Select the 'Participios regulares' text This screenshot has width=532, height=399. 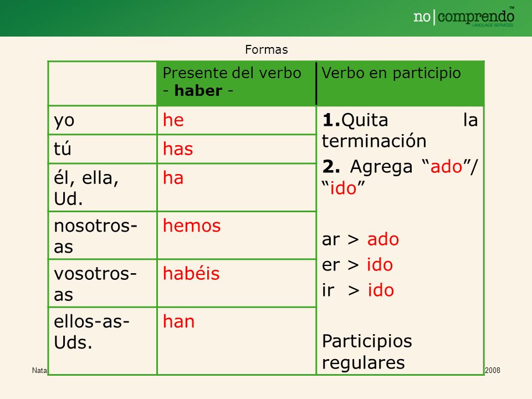367,352
